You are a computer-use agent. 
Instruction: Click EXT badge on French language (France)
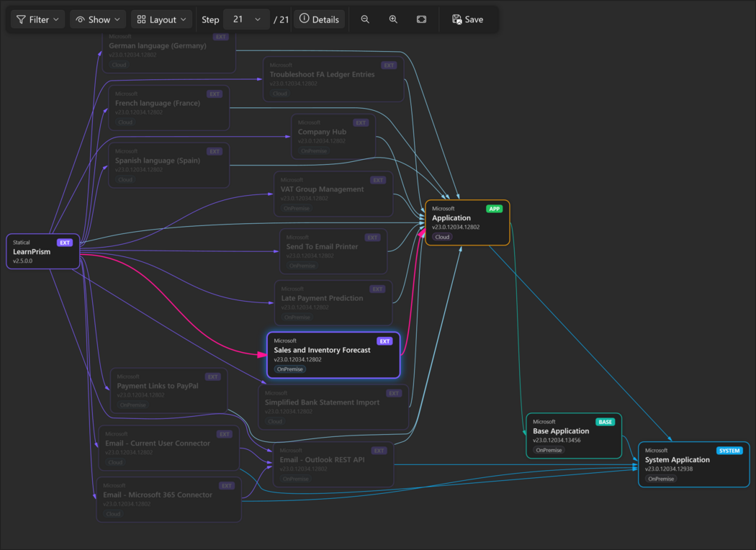[215, 94]
